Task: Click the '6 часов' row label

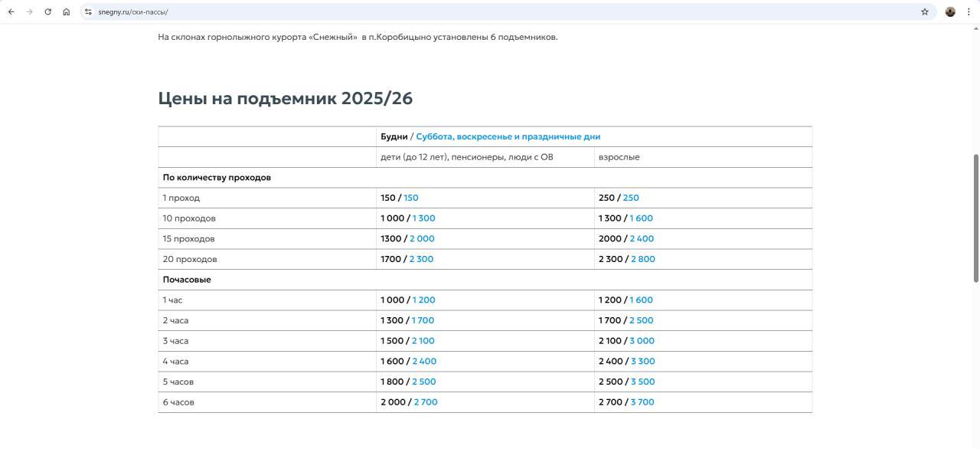Action: [x=178, y=402]
